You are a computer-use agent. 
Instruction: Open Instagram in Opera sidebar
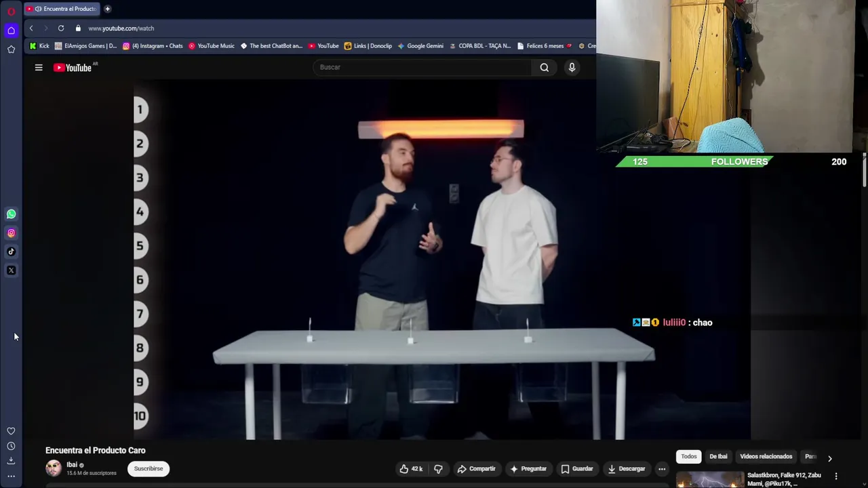tap(11, 233)
